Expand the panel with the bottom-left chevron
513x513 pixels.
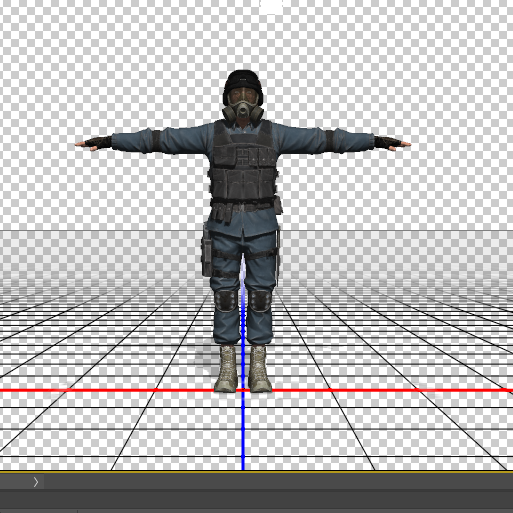click(36, 482)
